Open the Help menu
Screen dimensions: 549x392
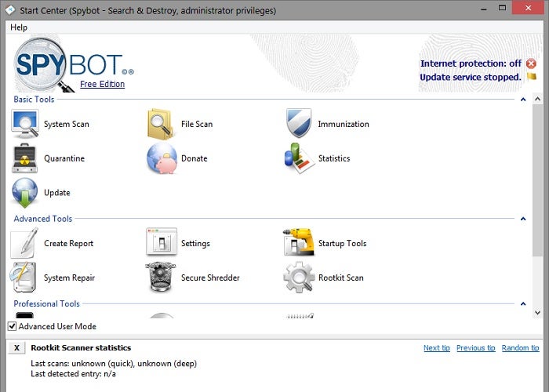tap(19, 27)
